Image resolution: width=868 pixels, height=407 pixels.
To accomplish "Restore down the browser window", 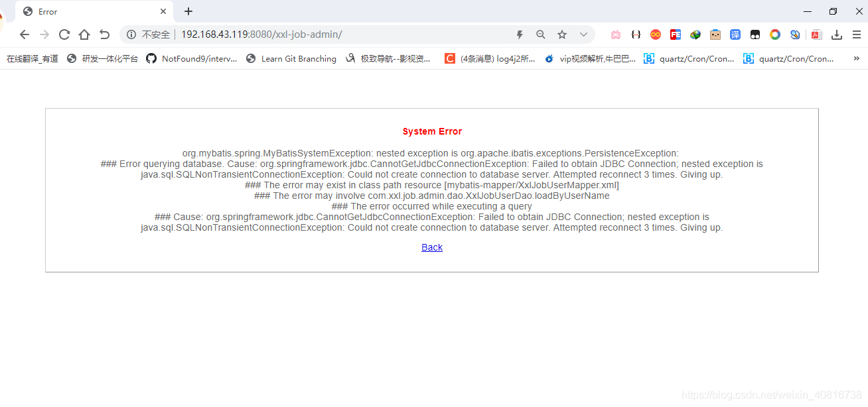I will 833,11.
